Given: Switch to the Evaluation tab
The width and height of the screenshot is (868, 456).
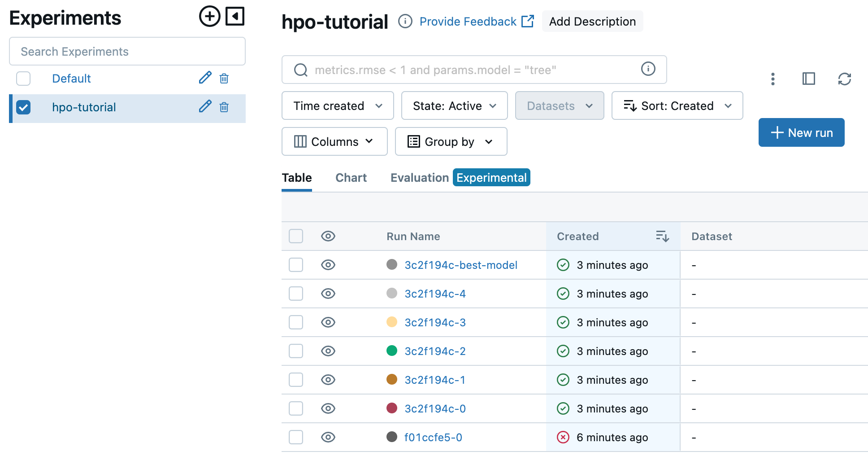Looking at the screenshot, I should coord(420,178).
